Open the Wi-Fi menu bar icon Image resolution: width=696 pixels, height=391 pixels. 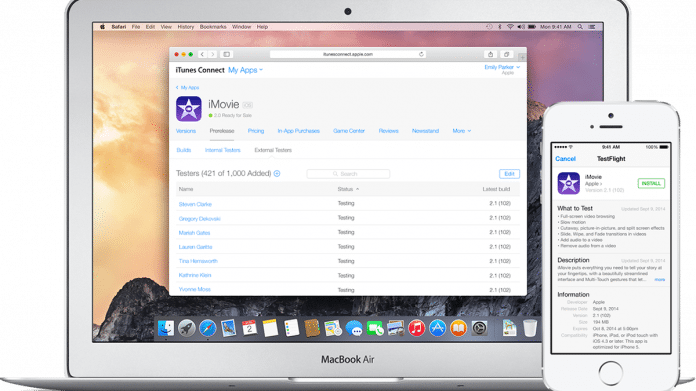point(510,27)
